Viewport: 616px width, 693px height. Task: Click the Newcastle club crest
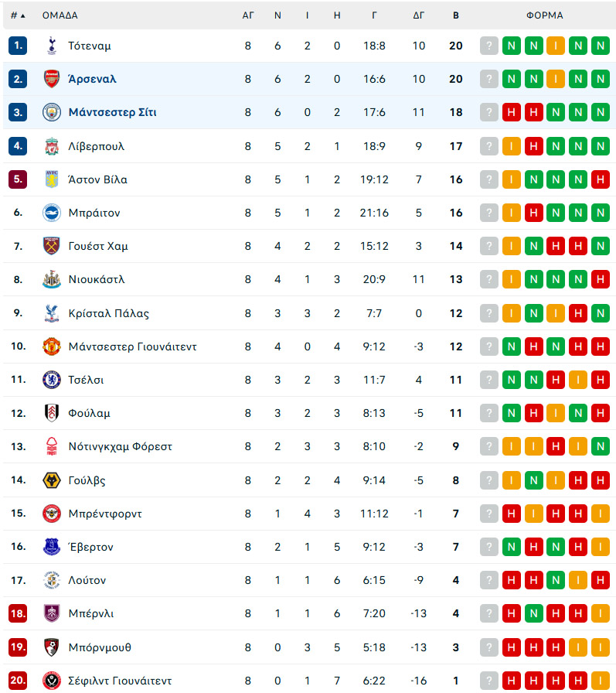(52, 279)
